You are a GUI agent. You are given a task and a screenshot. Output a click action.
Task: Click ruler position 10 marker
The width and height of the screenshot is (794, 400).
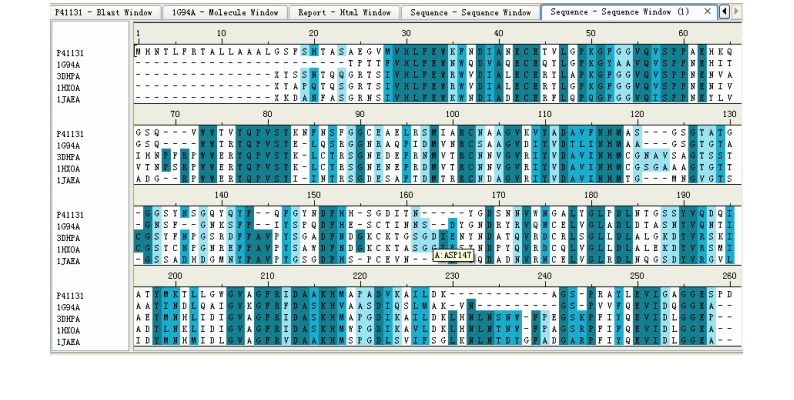point(221,33)
